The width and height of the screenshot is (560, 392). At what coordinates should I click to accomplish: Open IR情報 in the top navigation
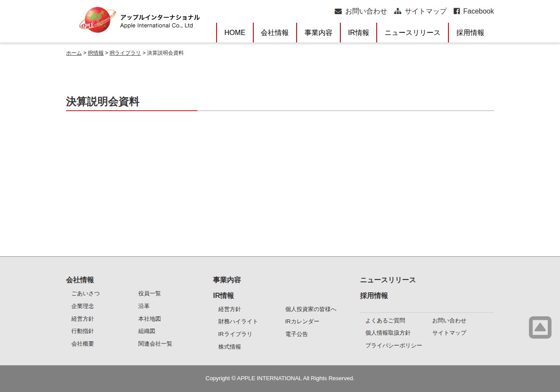(359, 33)
